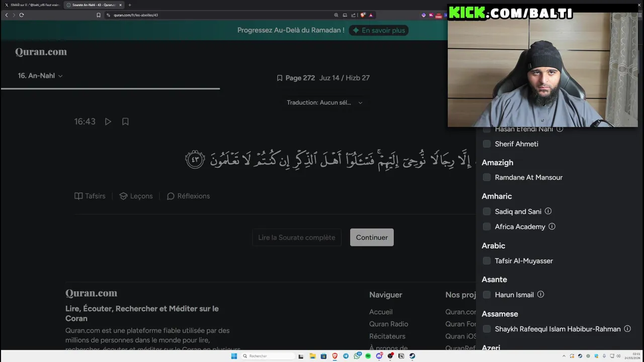644x362 pixels.
Task: Open the Traduction selection dropdown
Action: (325, 103)
